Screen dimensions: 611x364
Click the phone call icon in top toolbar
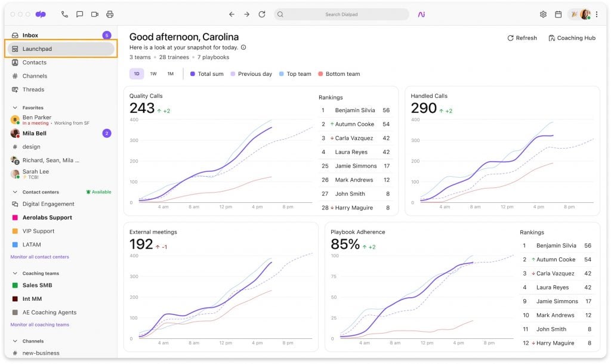pos(64,14)
